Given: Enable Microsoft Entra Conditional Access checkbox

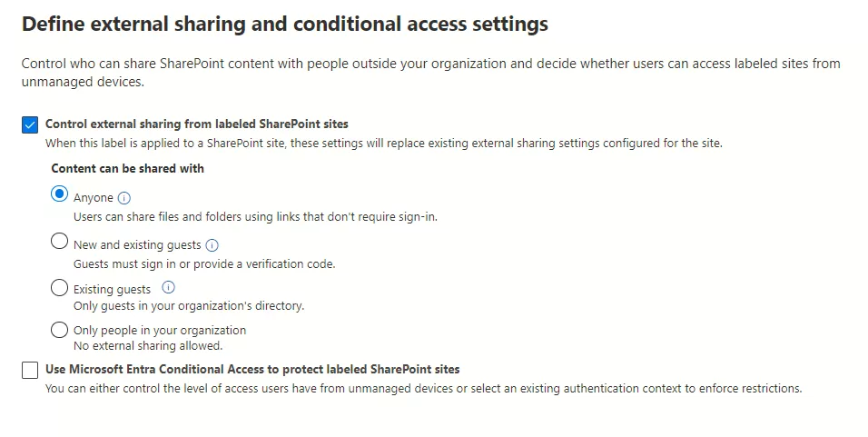Looking at the screenshot, I should pos(30,370).
